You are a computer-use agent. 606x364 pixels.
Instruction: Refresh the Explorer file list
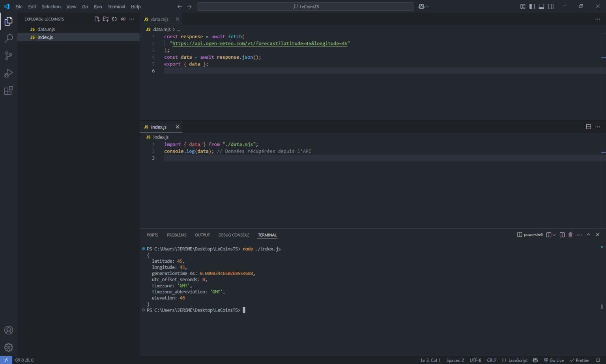point(114,19)
